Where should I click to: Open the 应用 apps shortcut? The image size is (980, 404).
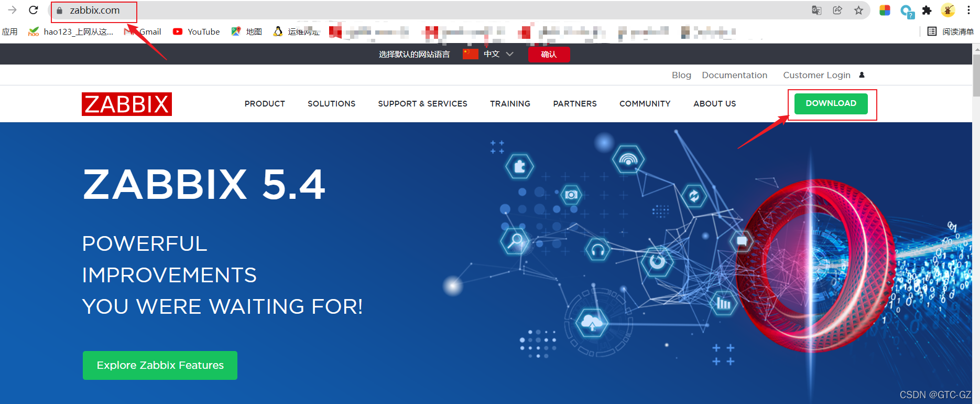pos(10,31)
